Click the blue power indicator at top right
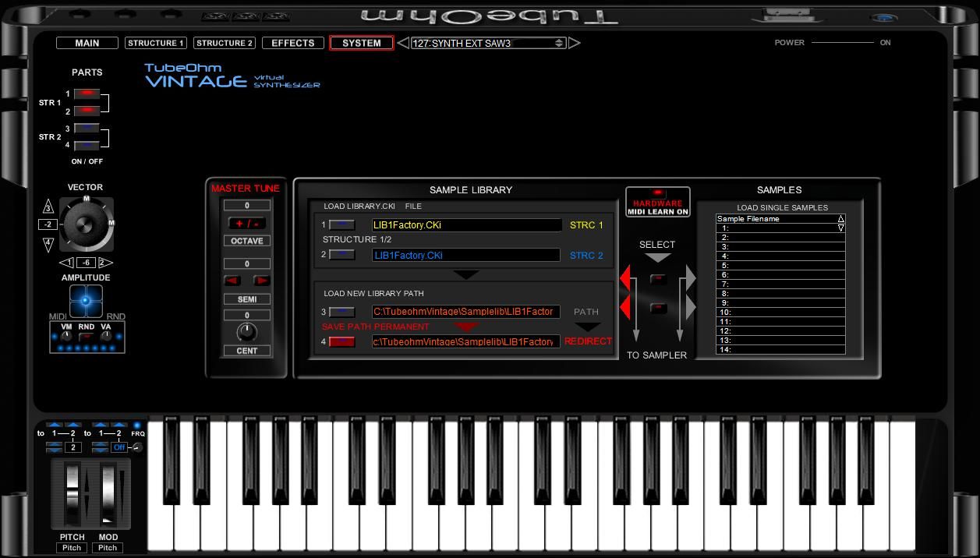980x558 pixels. [883, 18]
